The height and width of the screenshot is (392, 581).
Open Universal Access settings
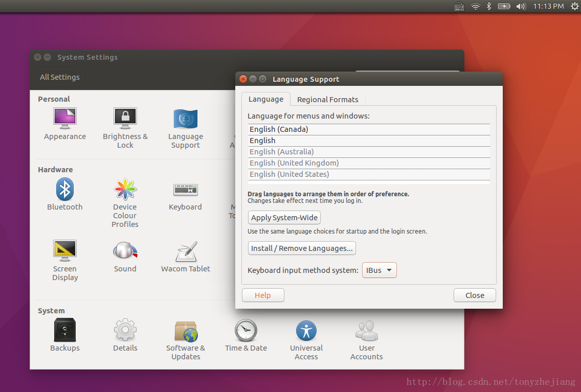tap(306, 340)
